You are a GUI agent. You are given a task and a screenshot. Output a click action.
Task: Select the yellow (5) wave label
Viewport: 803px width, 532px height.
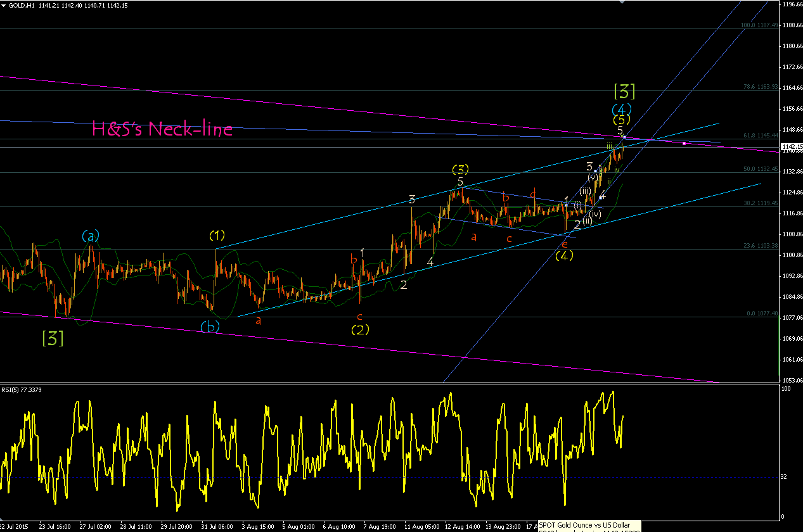click(x=621, y=120)
